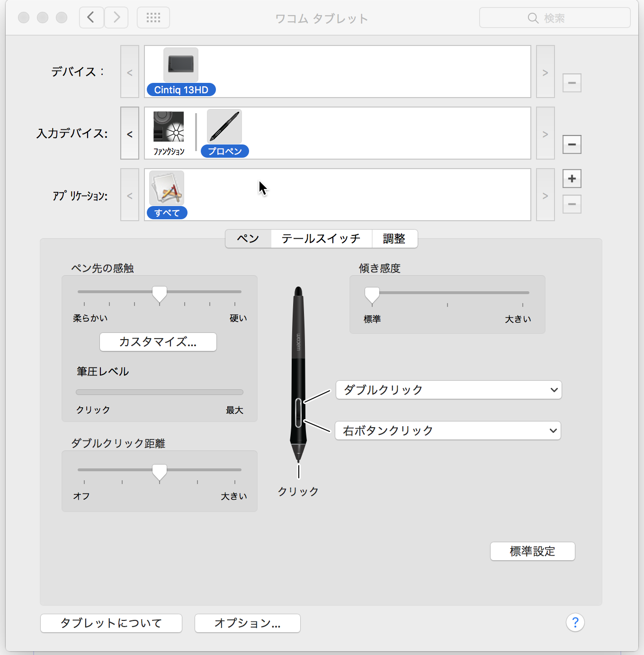Click the ダブルクリック距離 slider thumb
The height and width of the screenshot is (655, 644).
160,472
